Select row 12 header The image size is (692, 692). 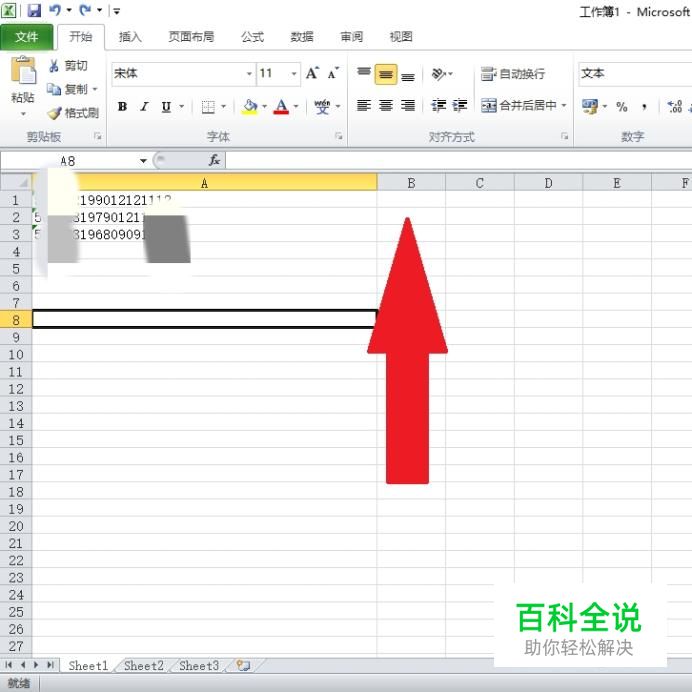coord(16,389)
